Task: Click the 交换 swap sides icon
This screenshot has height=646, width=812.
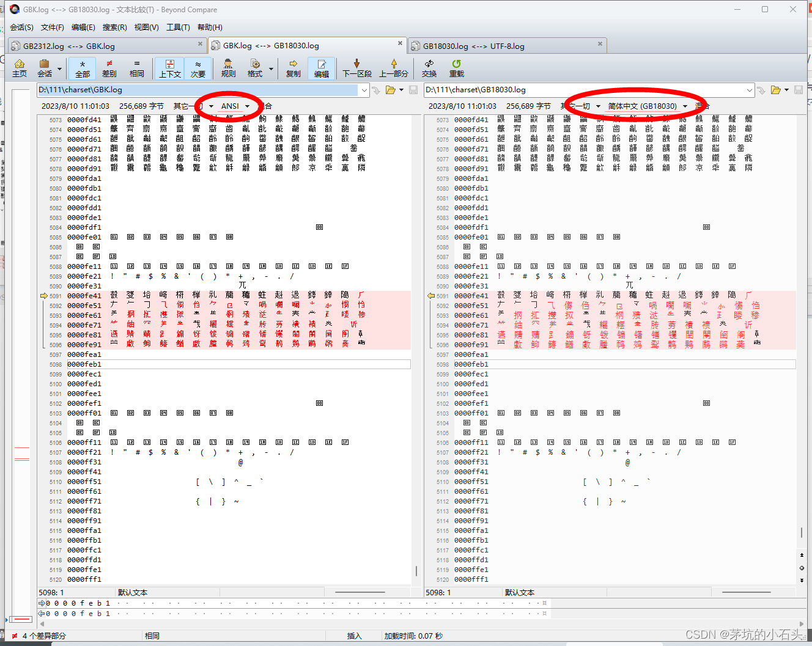Action: click(429, 68)
